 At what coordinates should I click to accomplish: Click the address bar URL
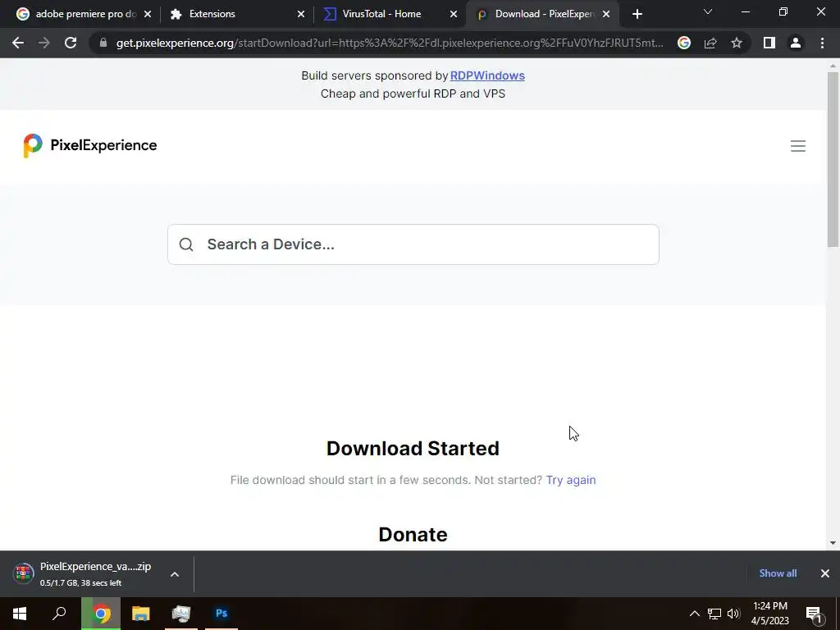390,43
